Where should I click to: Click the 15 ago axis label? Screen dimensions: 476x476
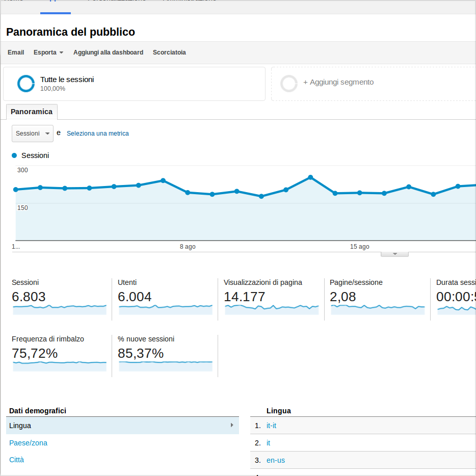click(359, 247)
